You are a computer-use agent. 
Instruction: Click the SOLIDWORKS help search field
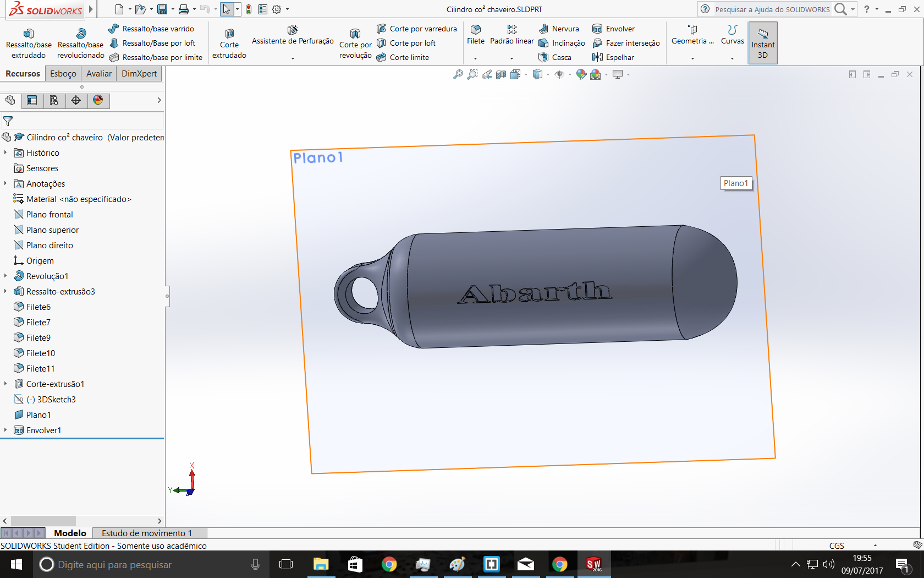[x=772, y=9]
